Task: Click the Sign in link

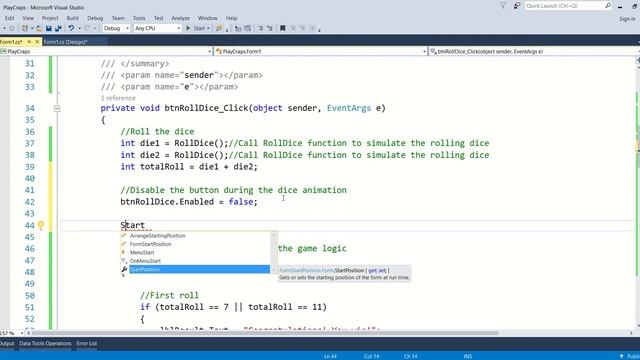Action: pyautogui.click(x=627, y=19)
